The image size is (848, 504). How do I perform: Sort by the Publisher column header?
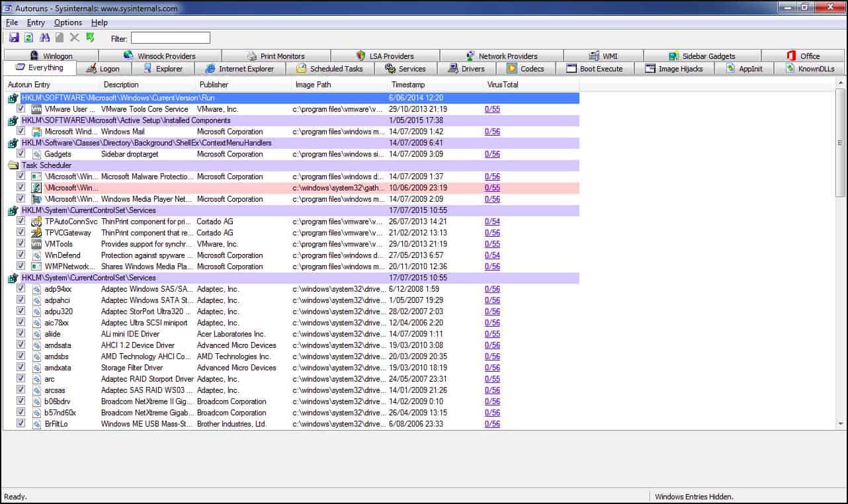243,85
